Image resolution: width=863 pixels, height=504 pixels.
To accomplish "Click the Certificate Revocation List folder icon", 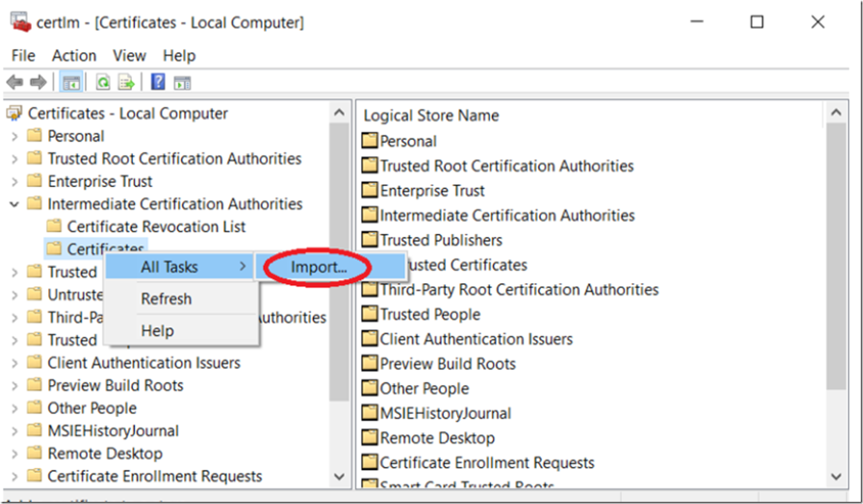I will 54,225.
